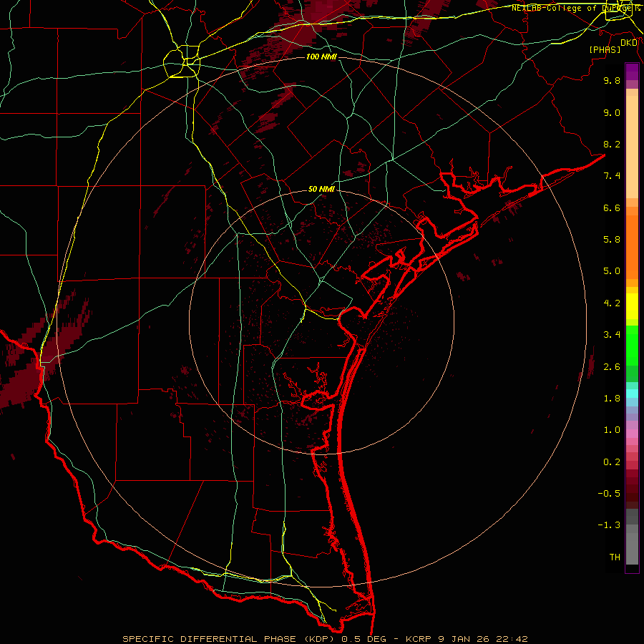Click the 100 NMI range ring label
Viewport: 644px width, 644px height.
click(321, 57)
